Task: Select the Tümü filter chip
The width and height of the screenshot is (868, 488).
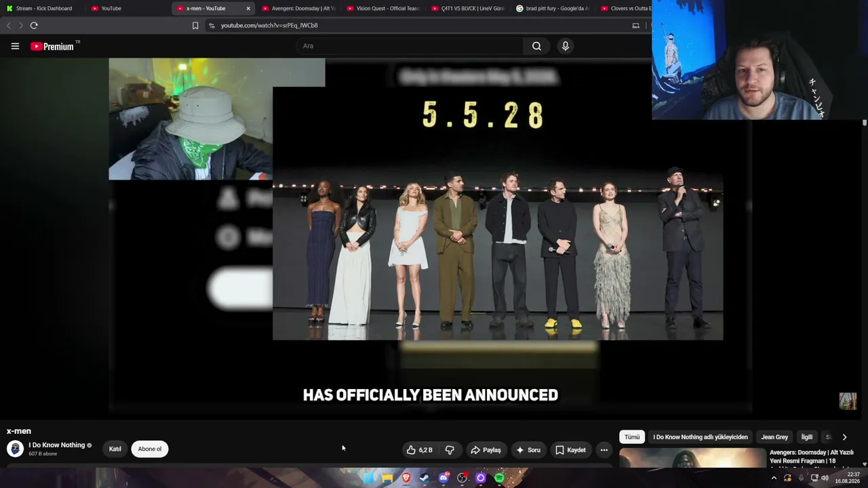Action: click(632, 437)
